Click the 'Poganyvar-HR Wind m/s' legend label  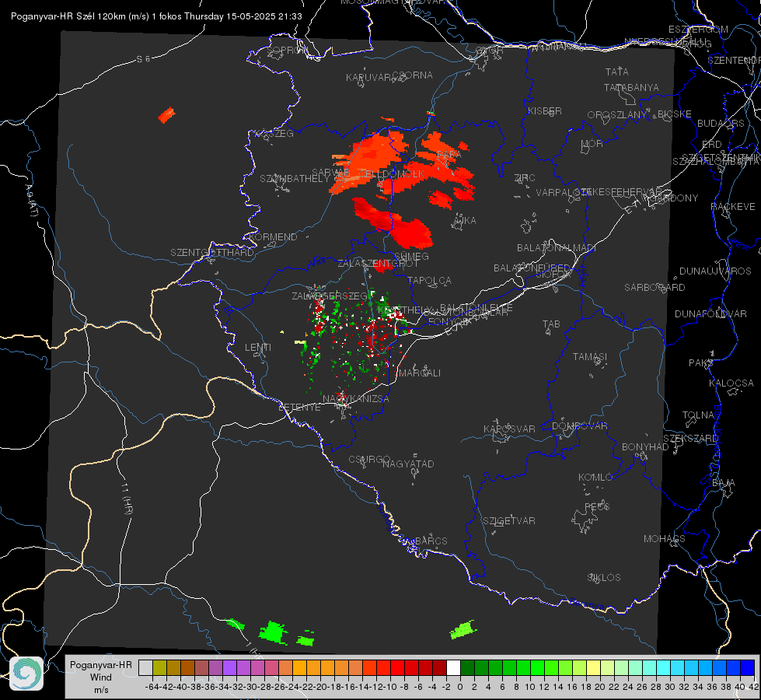[101, 677]
